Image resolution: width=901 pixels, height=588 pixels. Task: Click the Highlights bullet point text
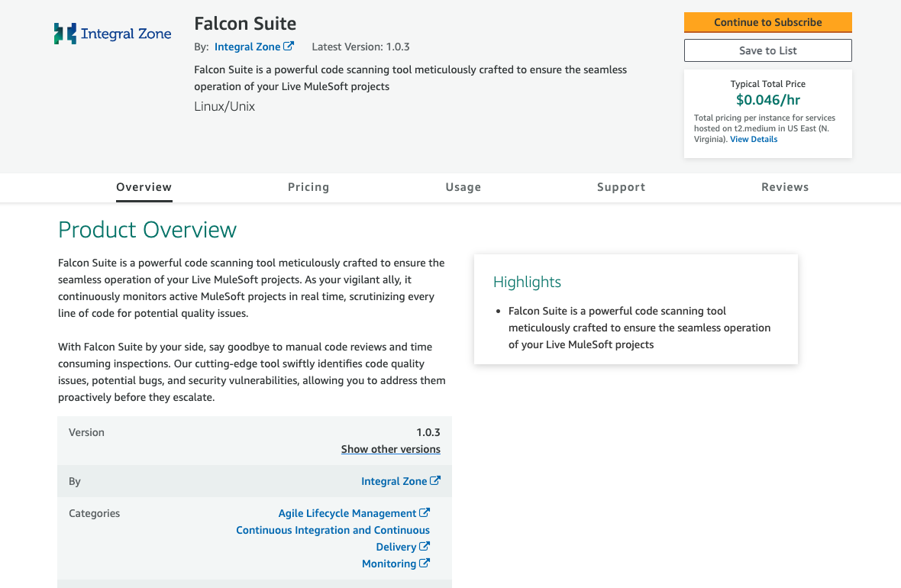coord(640,328)
